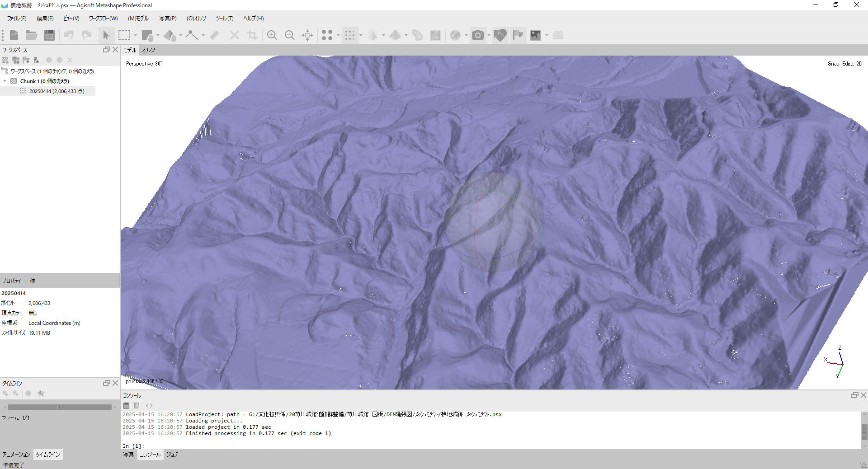Open the Tie Points view dropdown arrow

pyautogui.click(x=338, y=35)
